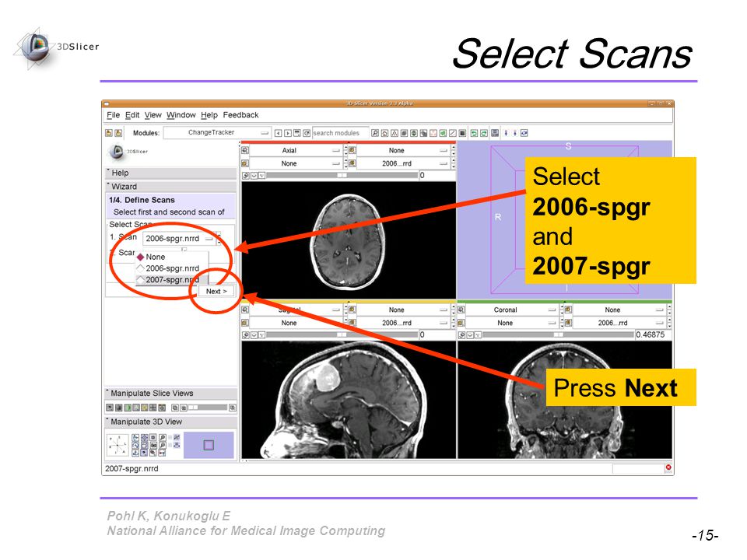Screen dimensions: 747x560
Task: Click the green redo arrow icon in the toolbar
Action: [483, 133]
